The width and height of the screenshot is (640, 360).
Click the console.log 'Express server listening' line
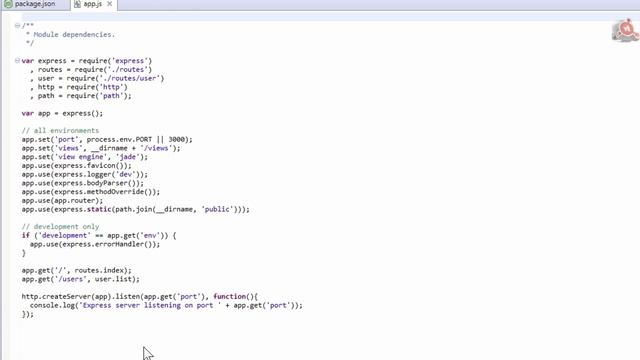[166, 305]
